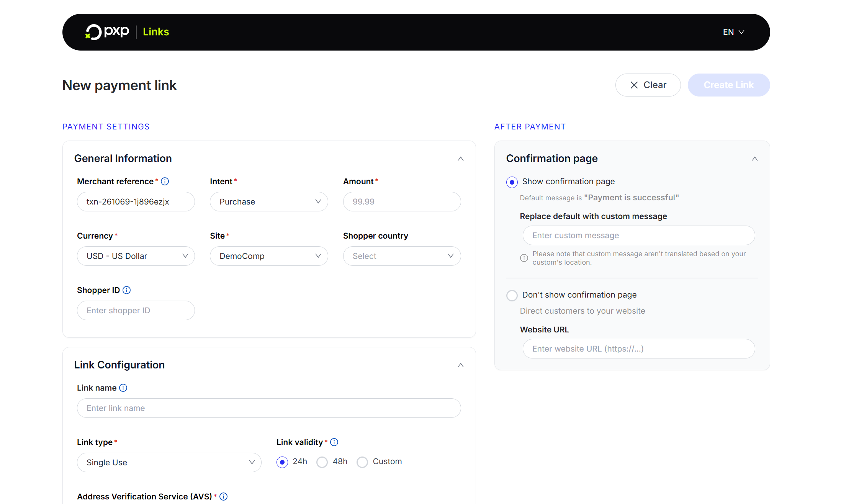Click the AVS info icon

click(224, 497)
